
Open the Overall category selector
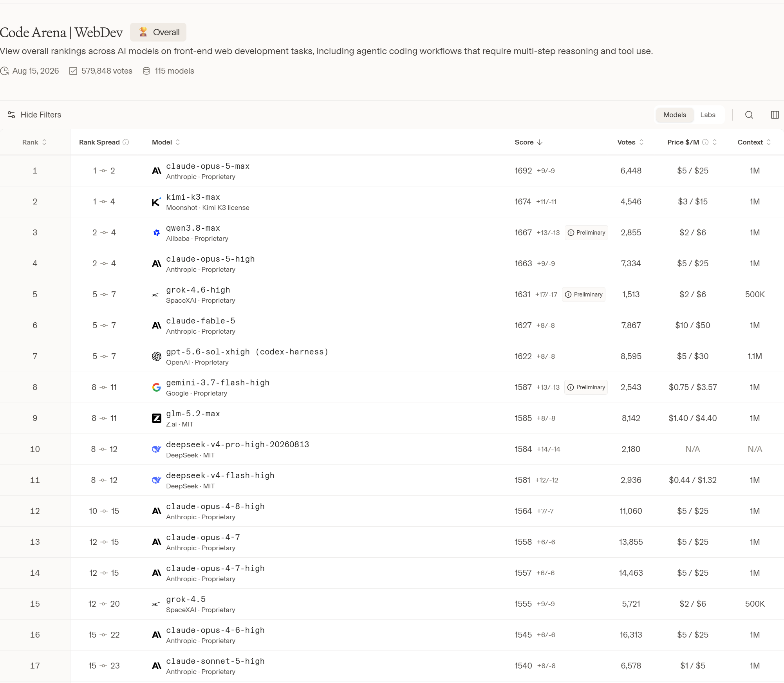pos(158,32)
